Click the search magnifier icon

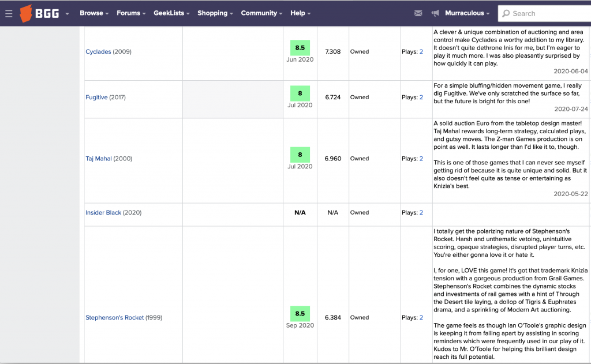click(506, 14)
